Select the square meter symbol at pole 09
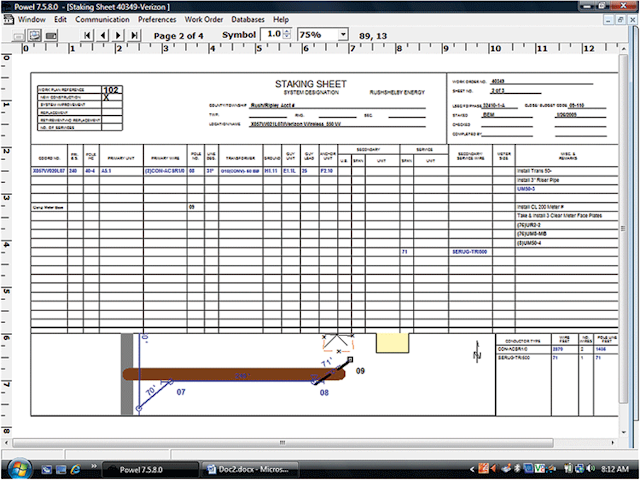640x480 pixels. (x=350, y=360)
